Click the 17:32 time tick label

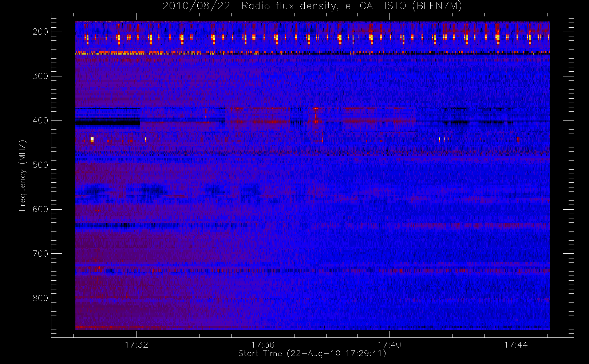[137, 345]
